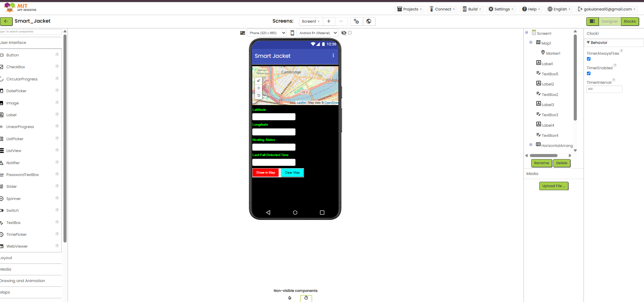644x302 pixels.
Task: Open project properties gears icon
Action: pos(356,21)
